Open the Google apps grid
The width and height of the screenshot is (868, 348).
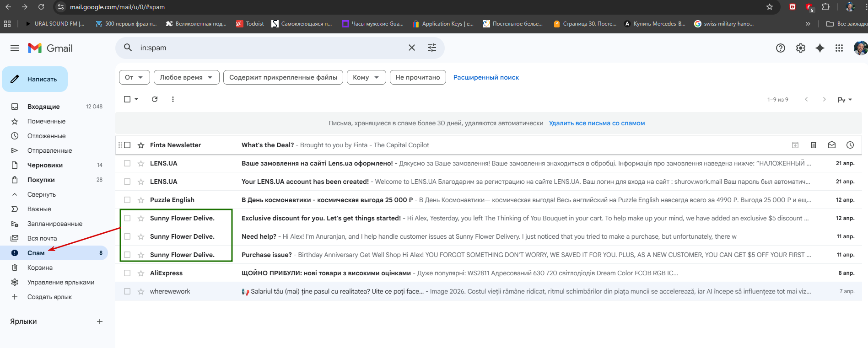pos(839,48)
